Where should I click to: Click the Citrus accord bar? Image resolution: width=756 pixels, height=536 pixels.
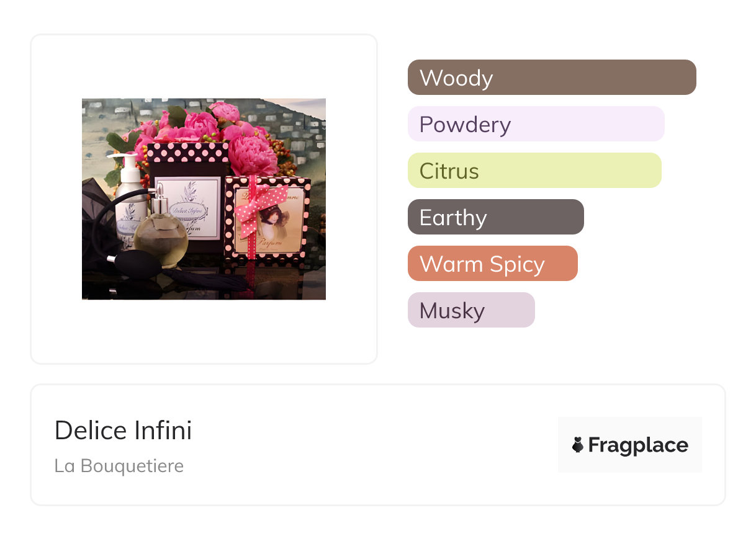click(x=534, y=171)
